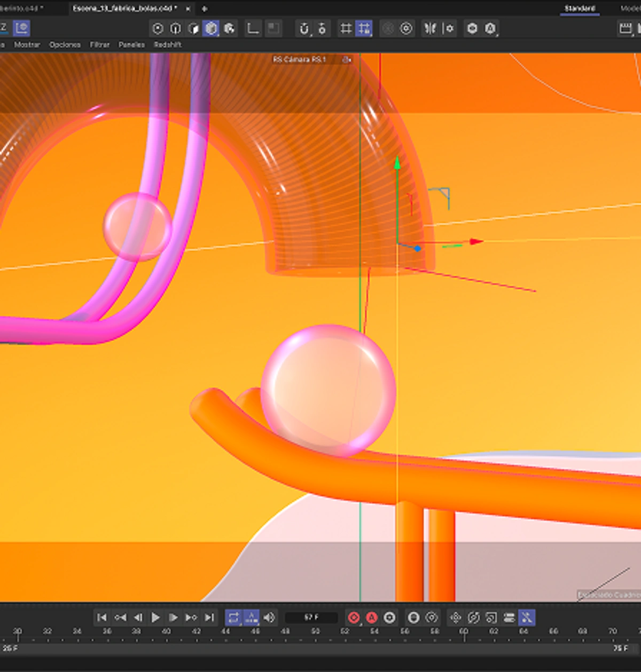Click the Play Forward button
The image size is (641, 672).
(155, 618)
